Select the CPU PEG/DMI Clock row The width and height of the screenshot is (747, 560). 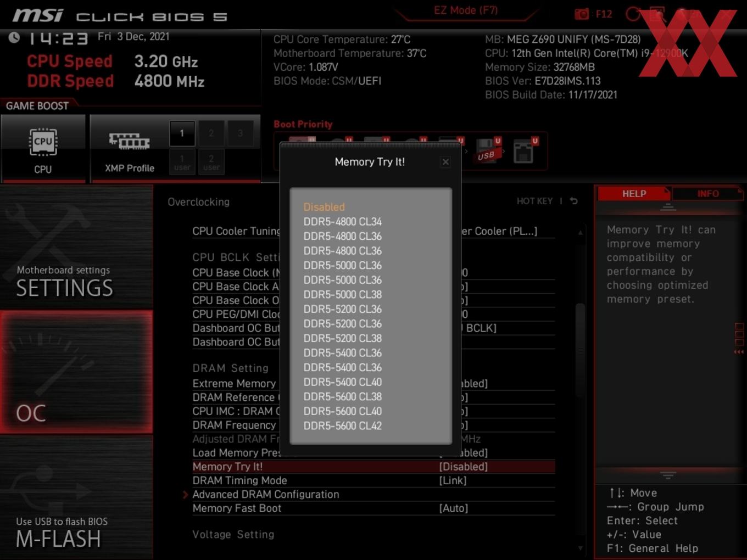(374, 314)
